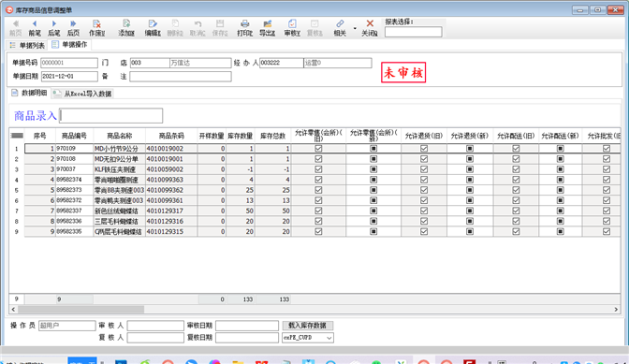The height and width of the screenshot is (364, 629).
Task: Open the exFE_CUFD combo box
Action: tap(308, 338)
